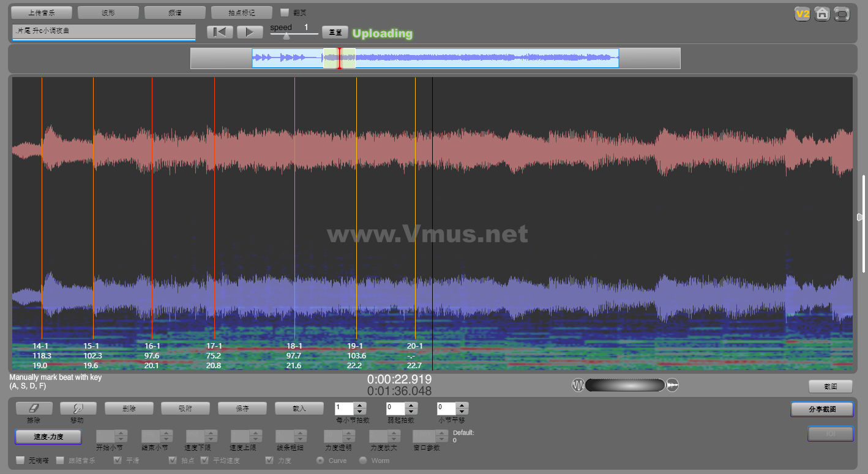Click the sine wave icon left of zoom bar
Screen dimensions: 868x474
tap(578, 385)
